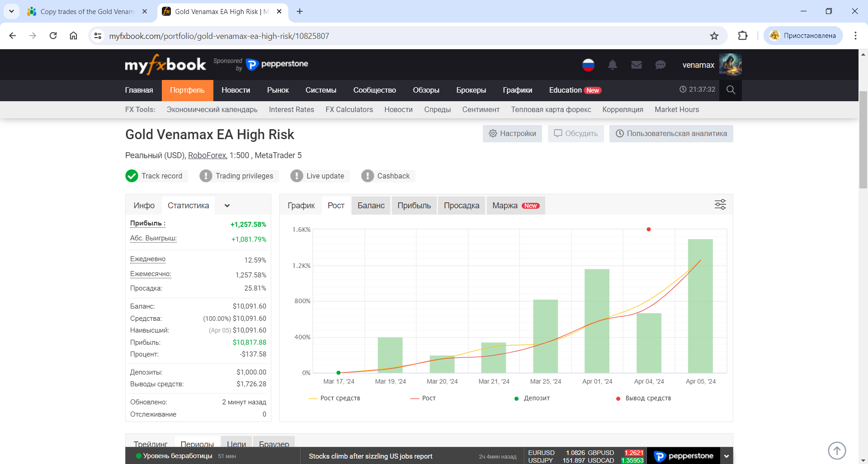
Task: Open the Корреляция tool link
Action: (623, 110)
